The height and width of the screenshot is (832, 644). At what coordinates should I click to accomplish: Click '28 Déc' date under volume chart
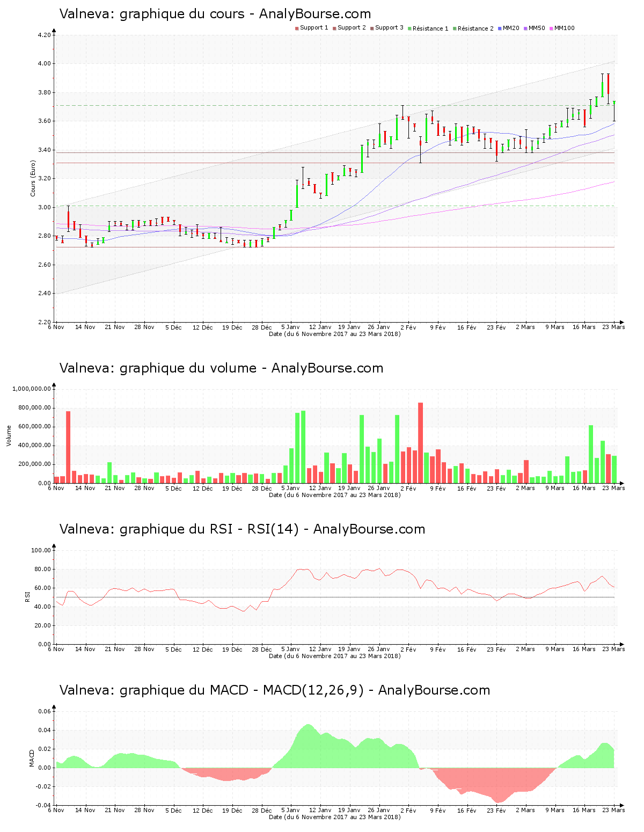[x=262, y=488]
